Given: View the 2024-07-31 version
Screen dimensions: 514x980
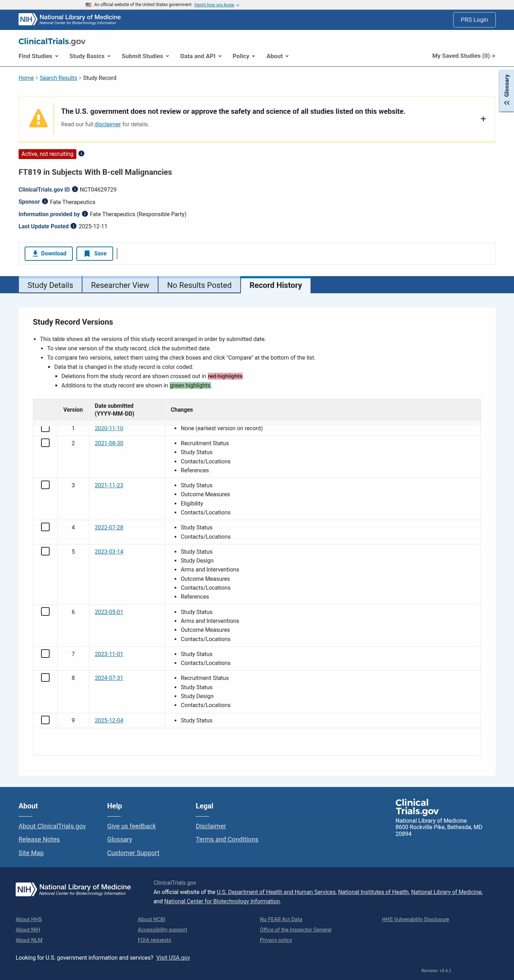Looking at the screenshot, I should coord(109,678).
